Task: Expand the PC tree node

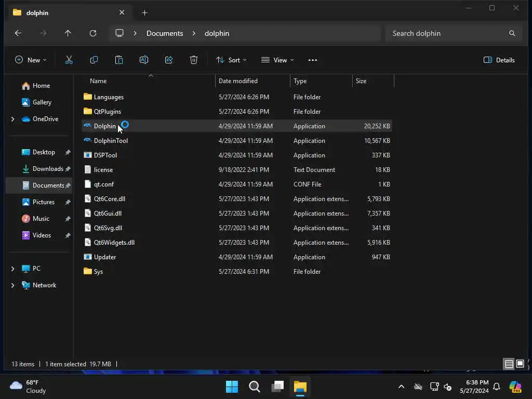Action: coord(13,269)
